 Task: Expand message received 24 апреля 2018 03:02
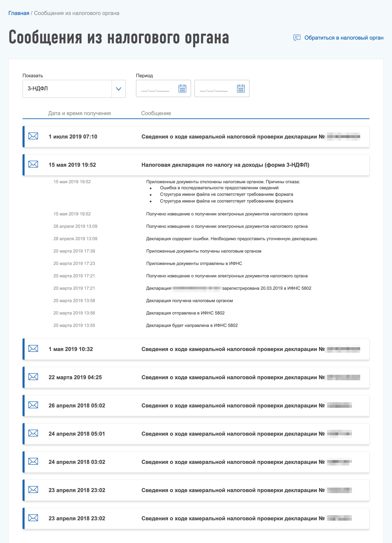pos(196,462)
